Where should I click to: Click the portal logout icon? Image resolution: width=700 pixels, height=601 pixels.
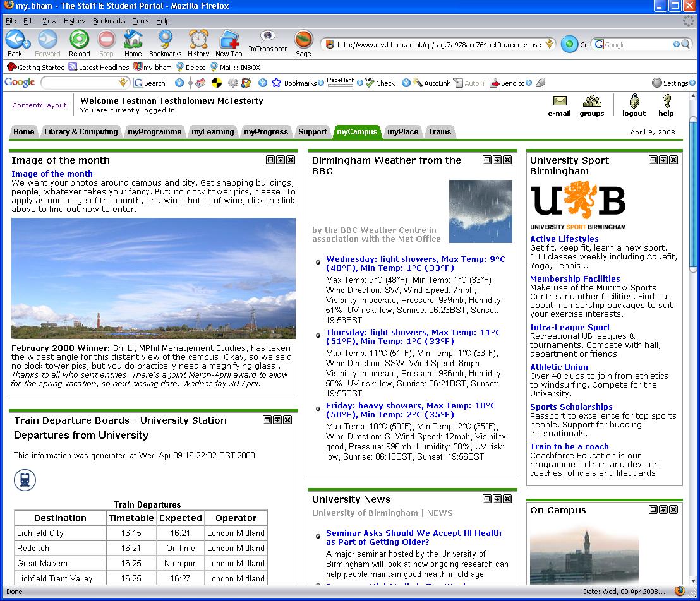point(634,101)
